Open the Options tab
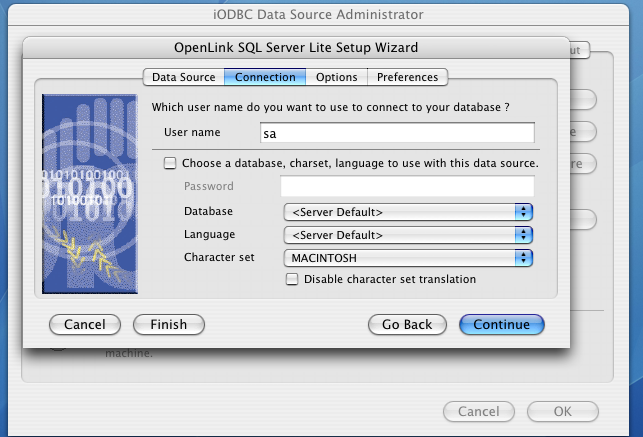This screenshot has width=643, height=437. tap(337, 77)
